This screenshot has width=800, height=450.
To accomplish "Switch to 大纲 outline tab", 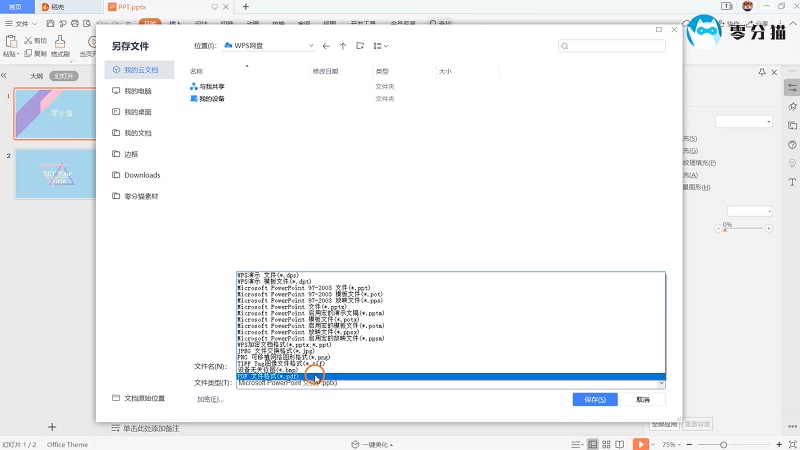I will pos(36,76).
